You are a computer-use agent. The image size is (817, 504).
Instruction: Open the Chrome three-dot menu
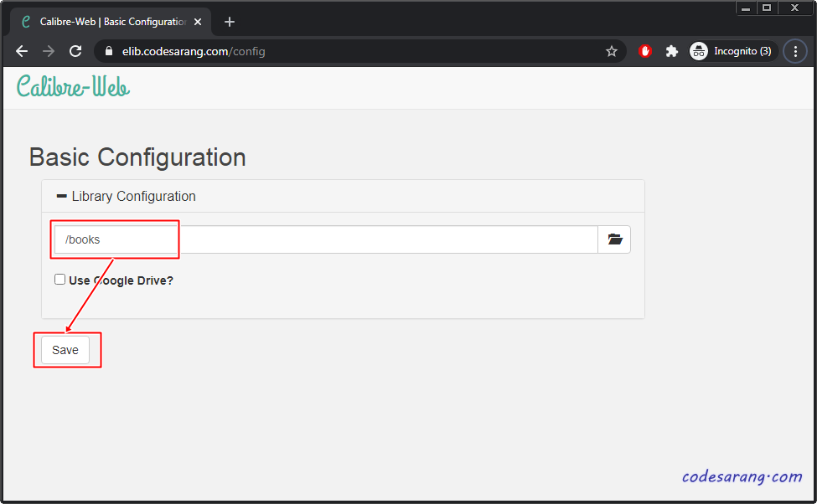pos(795,51)
